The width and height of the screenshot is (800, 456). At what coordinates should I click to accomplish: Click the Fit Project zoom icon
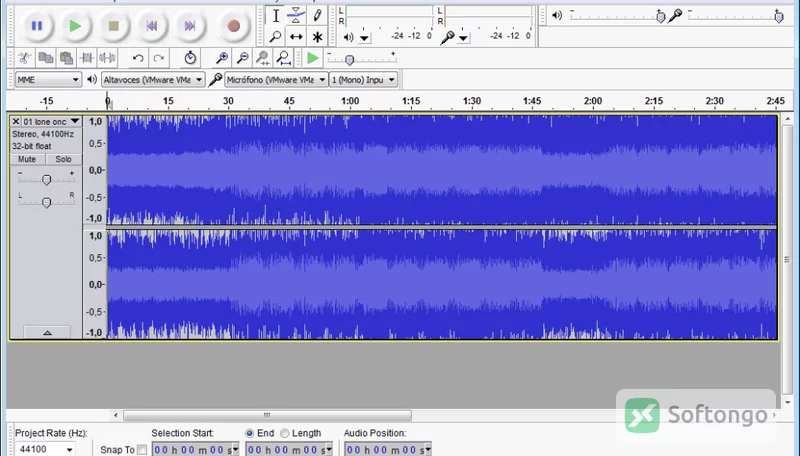pyautogui.click(x=284, y=58)
